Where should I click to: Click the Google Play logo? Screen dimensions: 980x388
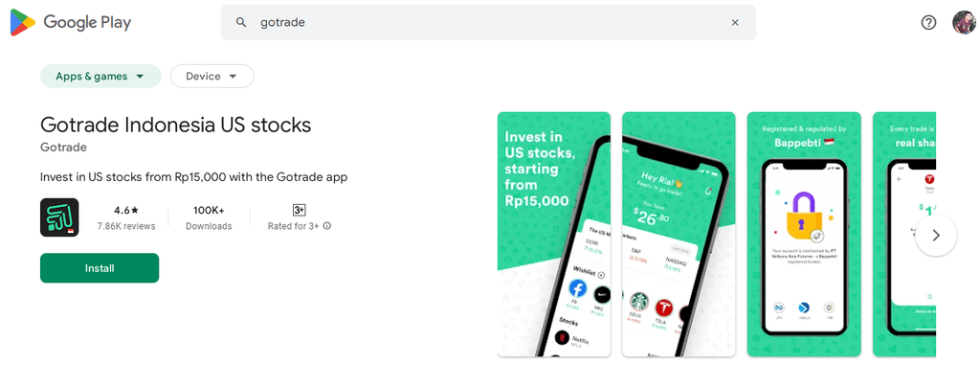tap(71, 23)
